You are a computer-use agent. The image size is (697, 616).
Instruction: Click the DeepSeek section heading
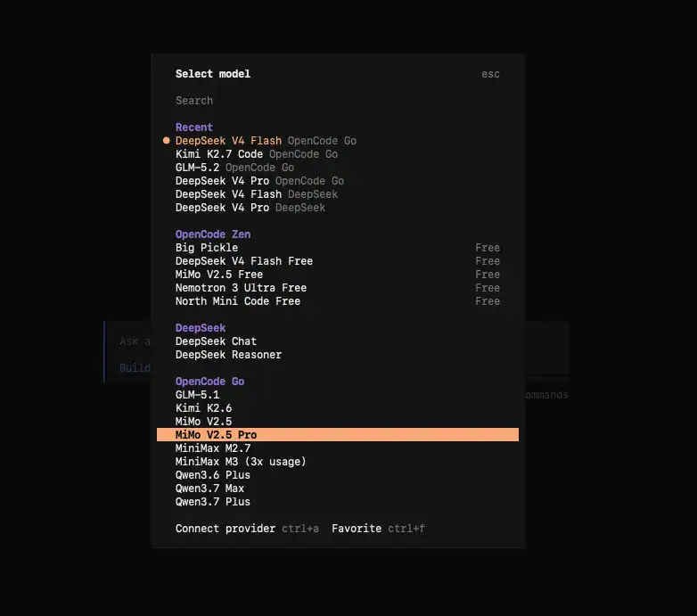pyautogui.click(x=200, y=328)
